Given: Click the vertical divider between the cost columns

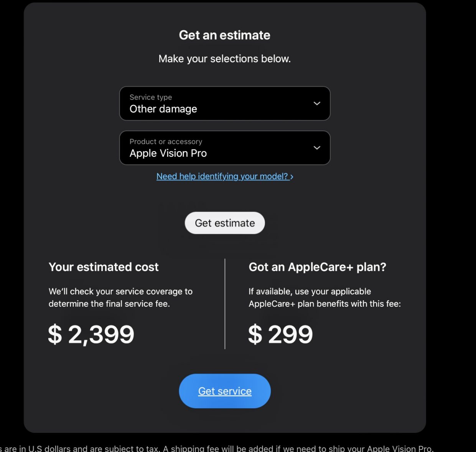Looking at the screenshot, I should tap(225, 304).
